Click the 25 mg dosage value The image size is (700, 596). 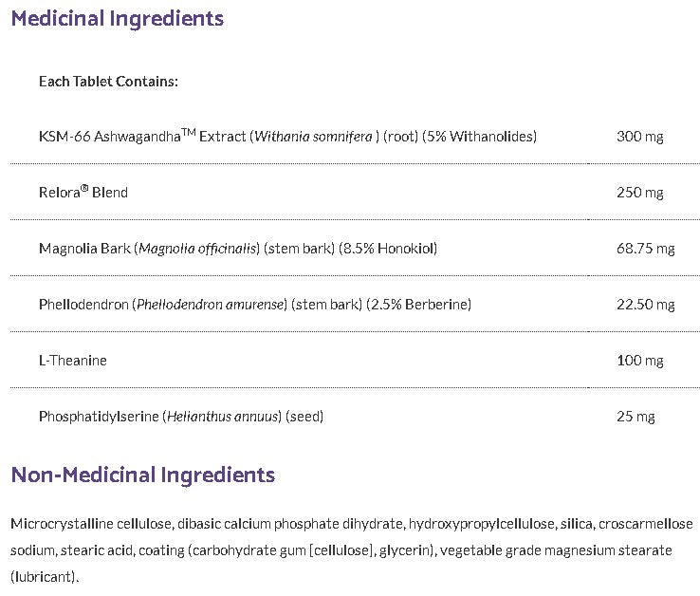pyautogui.click(x=636, y=417)
